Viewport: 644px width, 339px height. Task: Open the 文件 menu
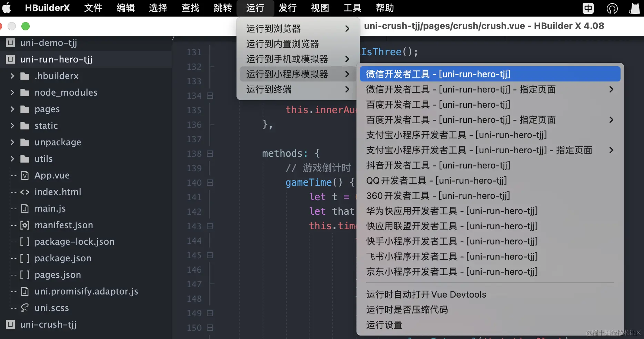[93, 8]
